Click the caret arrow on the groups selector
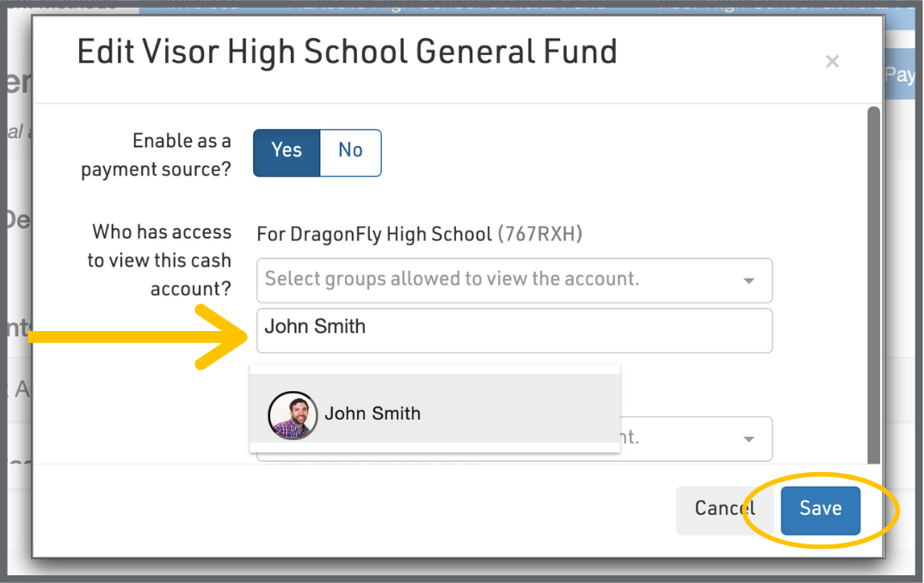Screen dimensions: 924x583 tap(748, 281)
